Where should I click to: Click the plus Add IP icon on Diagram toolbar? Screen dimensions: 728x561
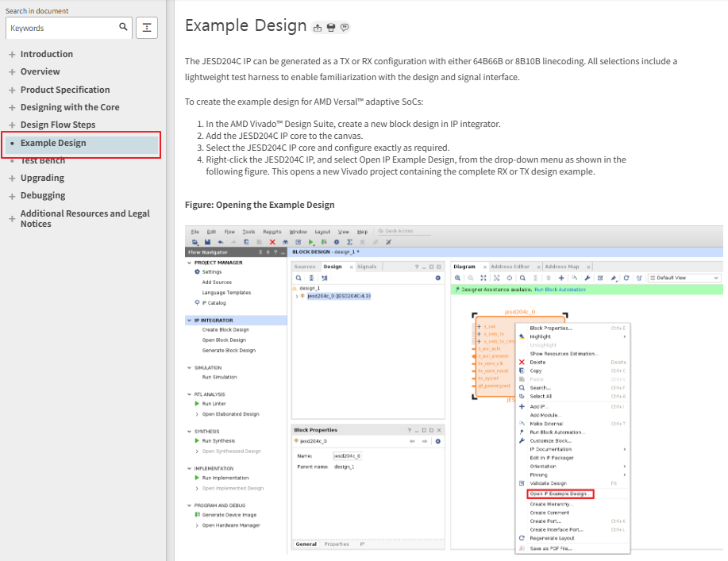point(561,278)
